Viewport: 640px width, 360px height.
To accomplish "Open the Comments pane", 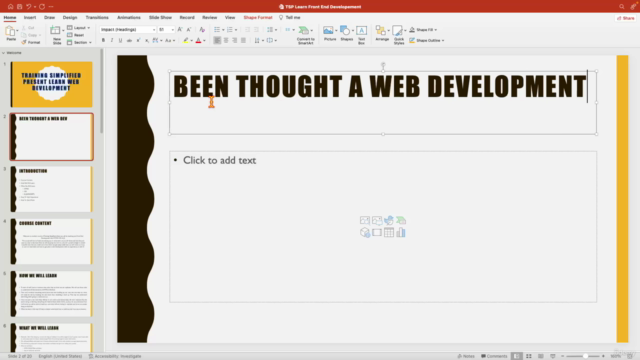I will click(494, 356).
